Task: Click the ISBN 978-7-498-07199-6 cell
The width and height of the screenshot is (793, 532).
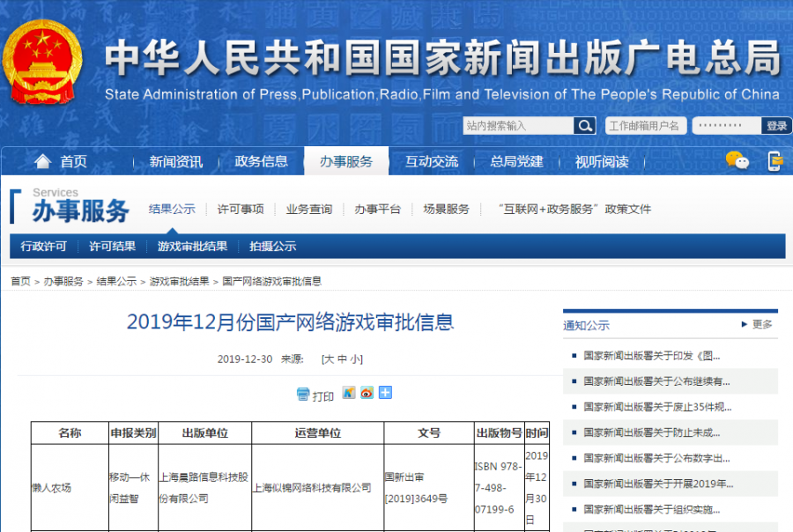Action: [x=498, y=487]
